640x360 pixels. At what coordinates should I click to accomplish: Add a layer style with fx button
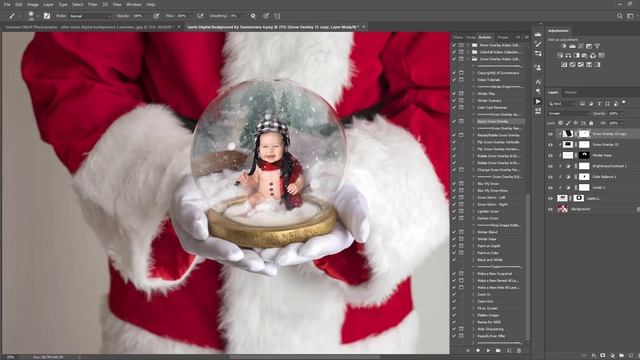[x=594, y=356]
